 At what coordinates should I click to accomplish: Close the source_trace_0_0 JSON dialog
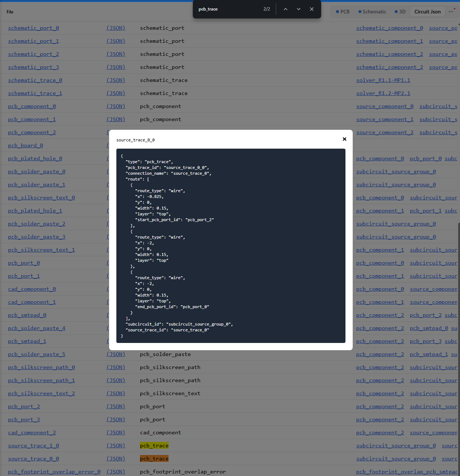[344, 139]
